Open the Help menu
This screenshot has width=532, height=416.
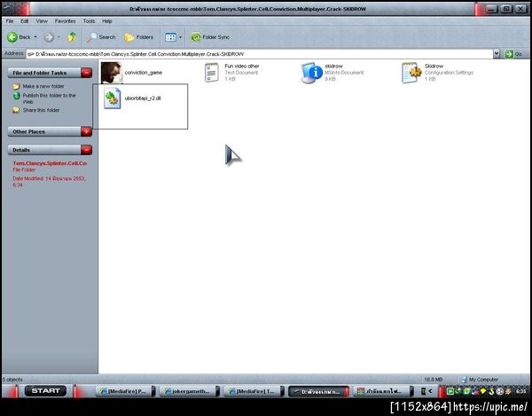click(107, 21)
